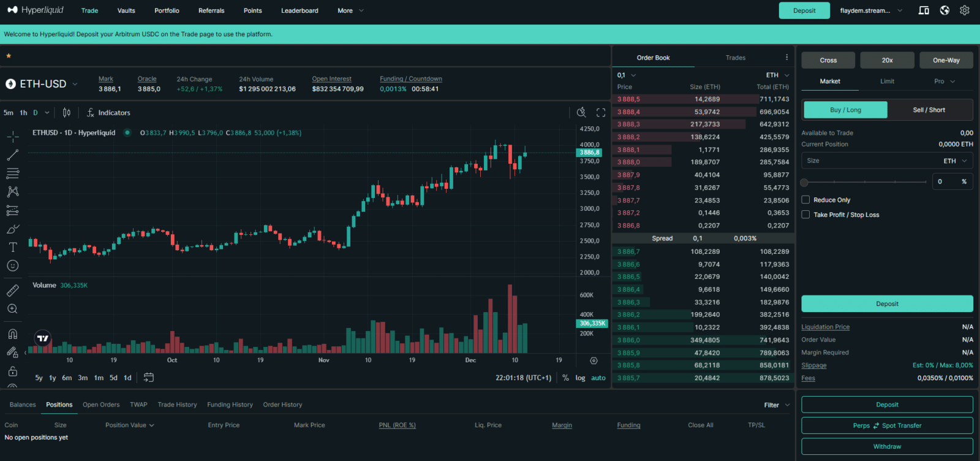
Task: Click the Deposit button in header
Action: [x=804, y=10]
